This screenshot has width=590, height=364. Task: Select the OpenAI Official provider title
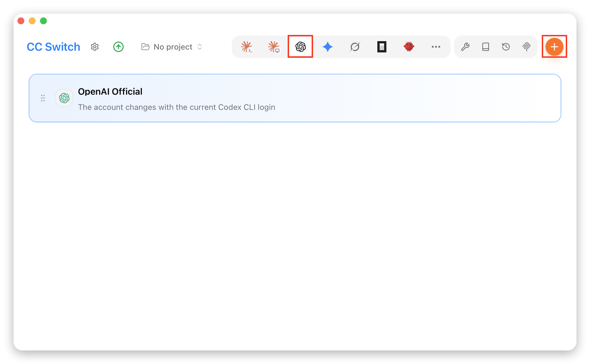point(110,92)
